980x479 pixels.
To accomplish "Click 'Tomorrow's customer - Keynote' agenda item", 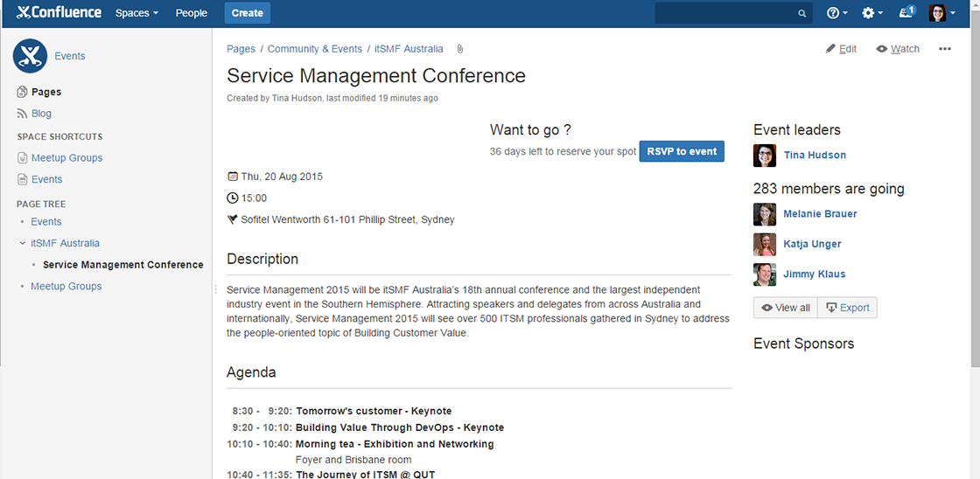I will click(x=374, y=411).
